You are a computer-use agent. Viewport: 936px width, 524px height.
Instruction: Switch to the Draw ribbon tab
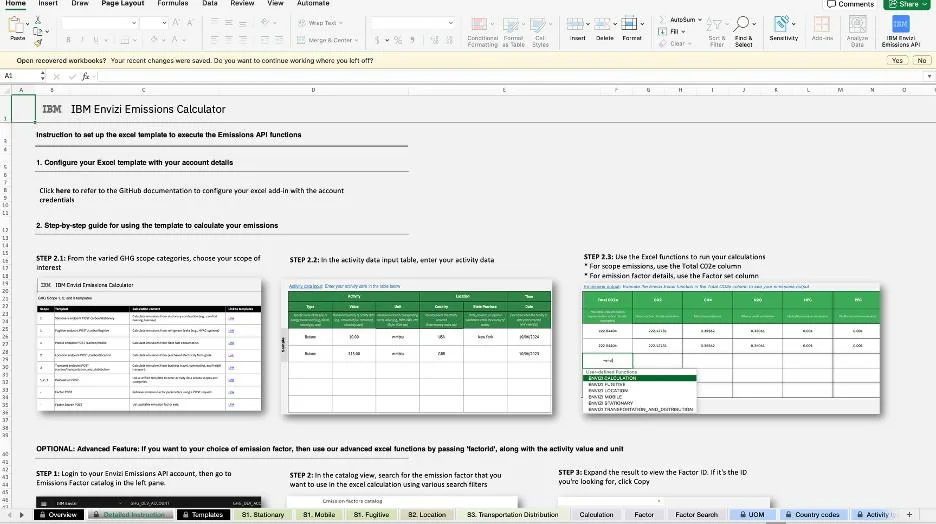80,4
